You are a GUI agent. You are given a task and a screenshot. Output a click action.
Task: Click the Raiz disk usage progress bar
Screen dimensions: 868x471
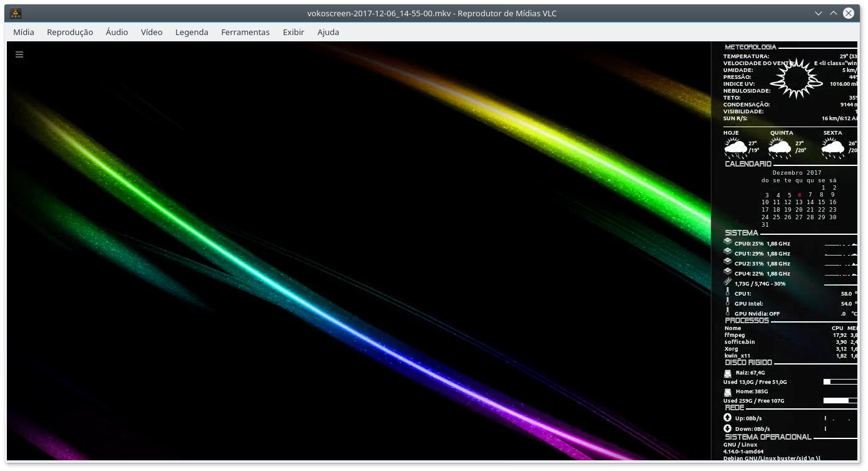pyautogui.click(x=839, y=381)
